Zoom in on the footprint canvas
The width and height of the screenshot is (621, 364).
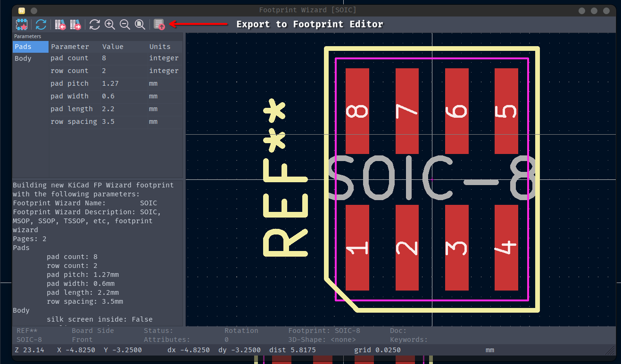(110, 24)
